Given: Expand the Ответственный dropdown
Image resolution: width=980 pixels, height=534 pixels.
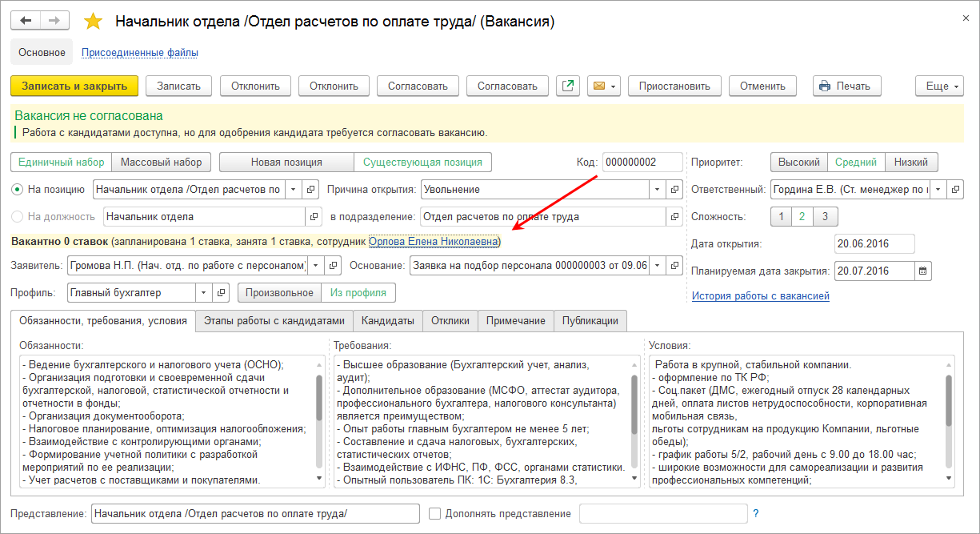Looking at the screenshot, I should click(x=938, y=190).
